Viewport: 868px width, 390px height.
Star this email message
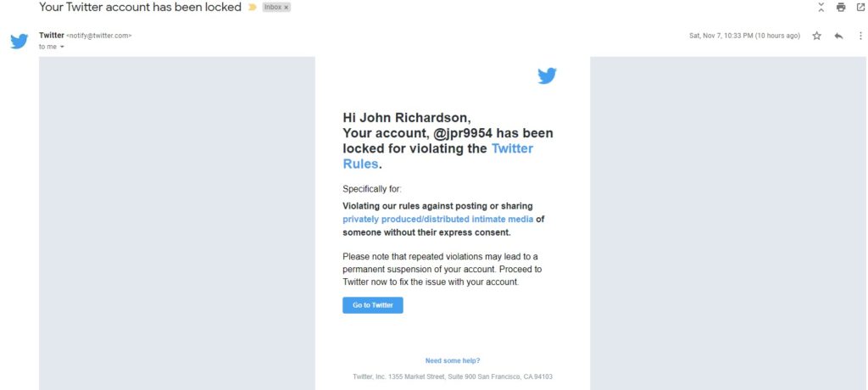pyautogui.click(x=817, y=36)
